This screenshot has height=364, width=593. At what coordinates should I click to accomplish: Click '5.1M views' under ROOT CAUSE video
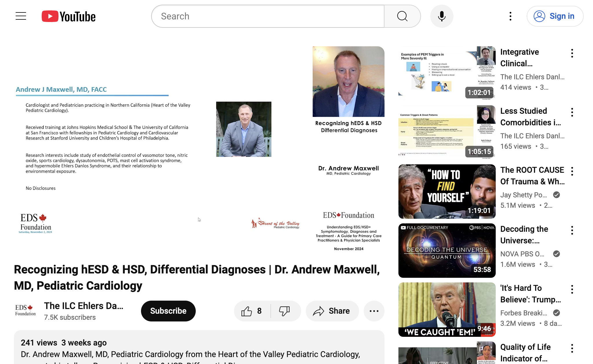[x=518, y=205]
